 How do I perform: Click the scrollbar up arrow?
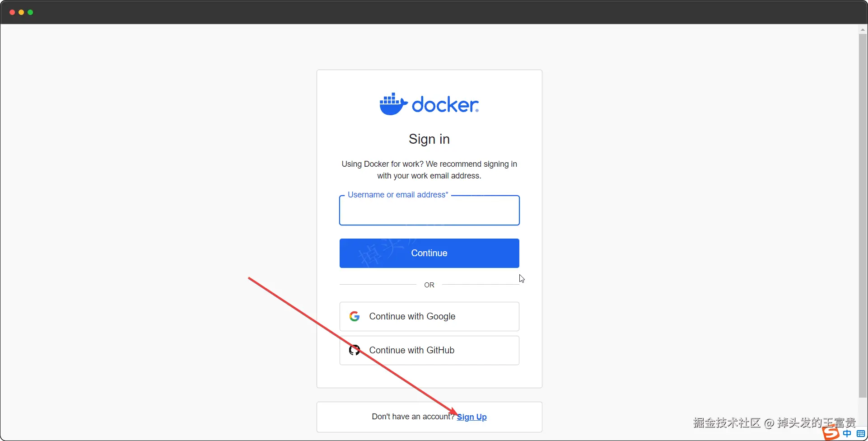coord(863,29)
